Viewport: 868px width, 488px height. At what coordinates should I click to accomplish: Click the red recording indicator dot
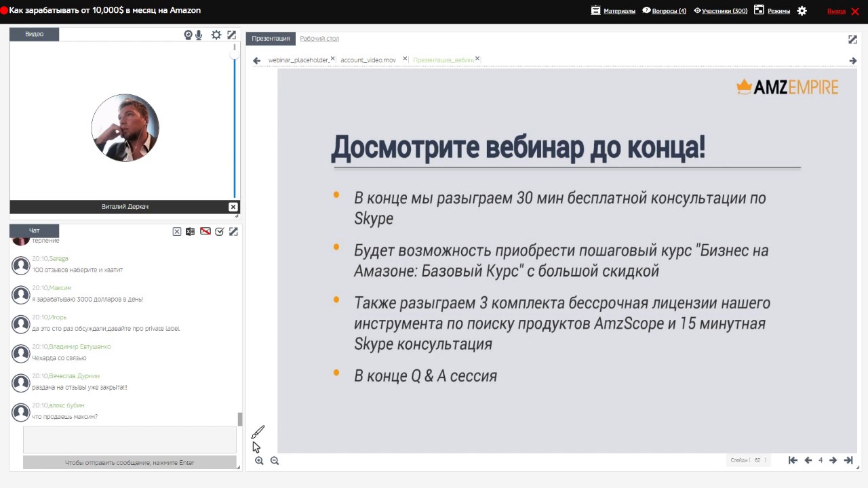click(x=3, y=11)
